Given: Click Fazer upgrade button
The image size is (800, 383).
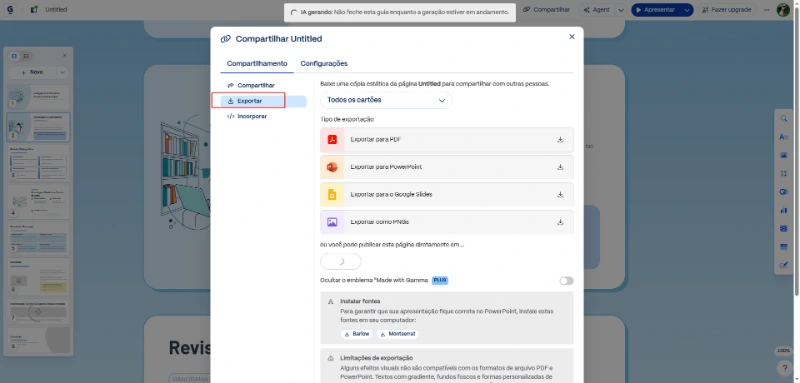Looking at the screenshot, I should (728, 10).
